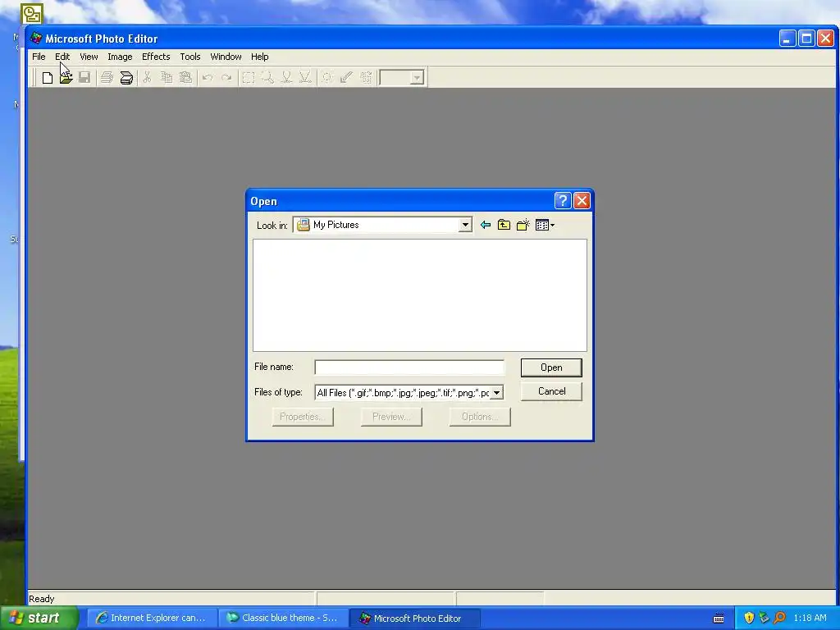Switch to Internet Explorer taskbar item

pyautogui.click(x=151, y=619)
